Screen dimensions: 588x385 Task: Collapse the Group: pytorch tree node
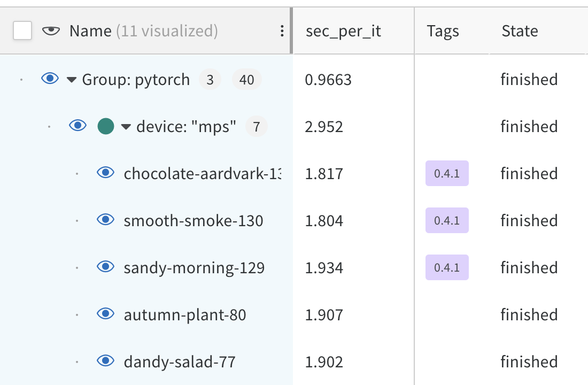coord(71,79)
